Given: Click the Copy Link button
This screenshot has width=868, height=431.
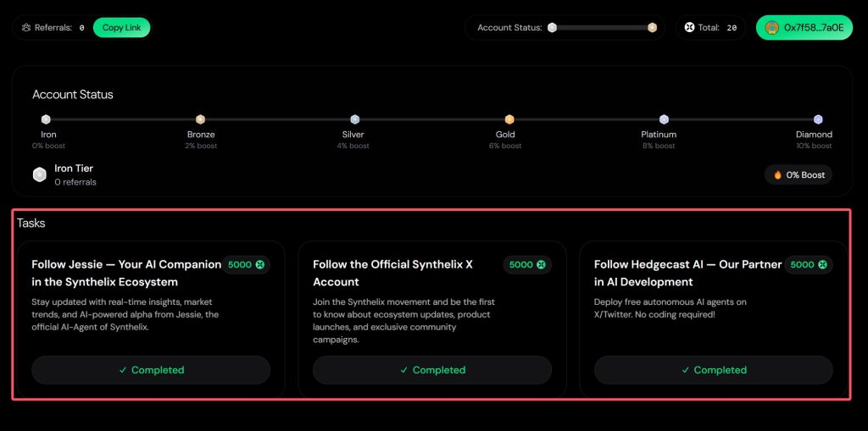Looking at the screenshot, I should (x=121, y=28).
